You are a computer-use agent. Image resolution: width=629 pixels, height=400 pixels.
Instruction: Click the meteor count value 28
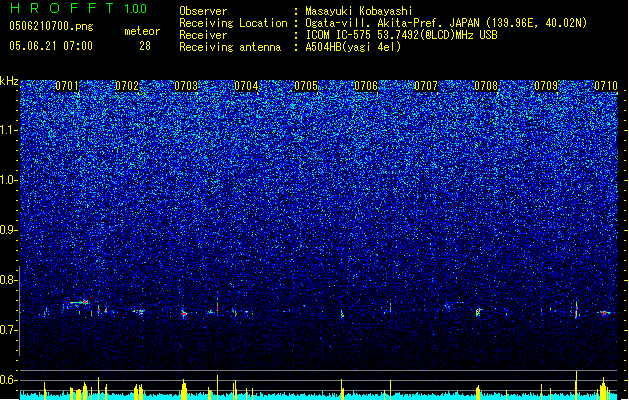[x=145, y=46]
